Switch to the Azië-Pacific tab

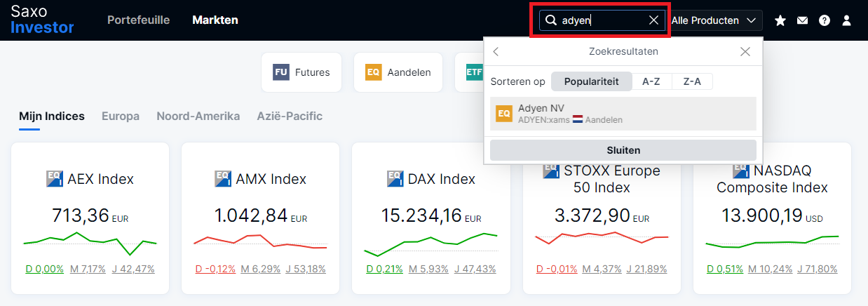coord(290,117)
